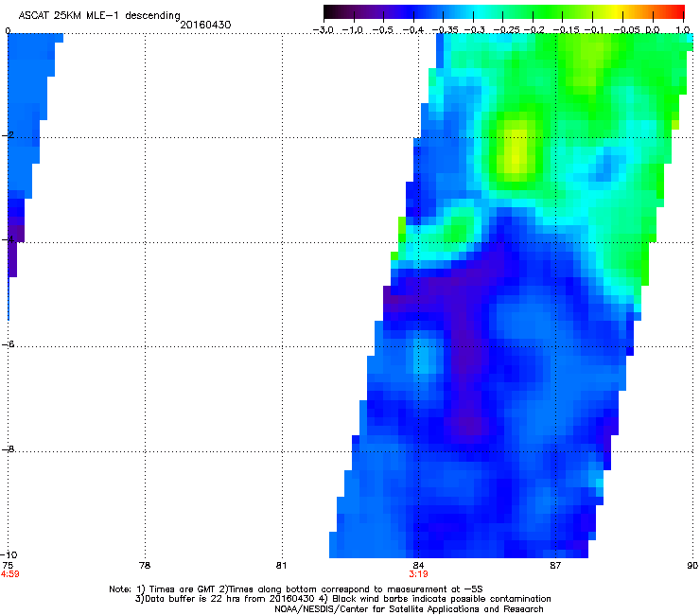Click the NOAA/NESDIS credit line
Screen dimensions: 700x615
pyautogui.click(x=409, y=609)
